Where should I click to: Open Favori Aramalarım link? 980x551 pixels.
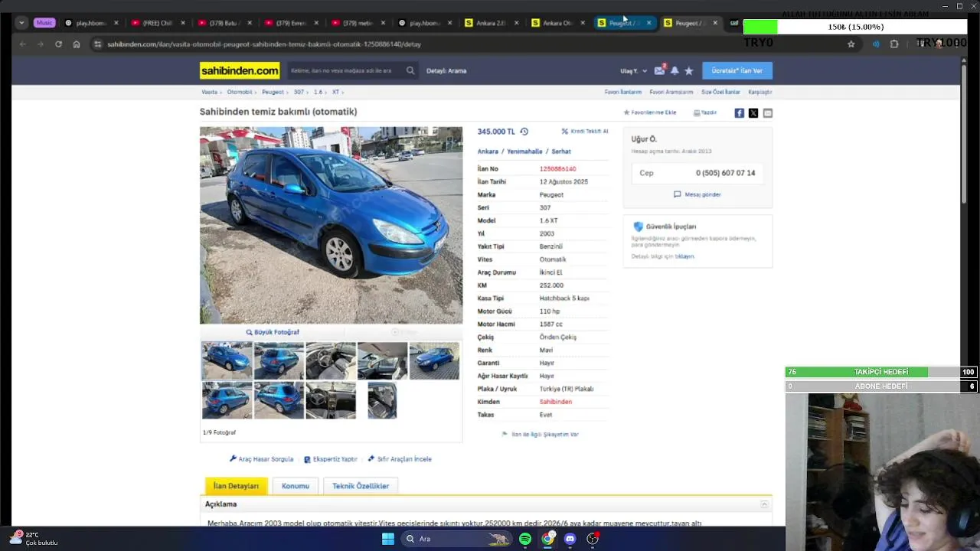pos(671,92)
